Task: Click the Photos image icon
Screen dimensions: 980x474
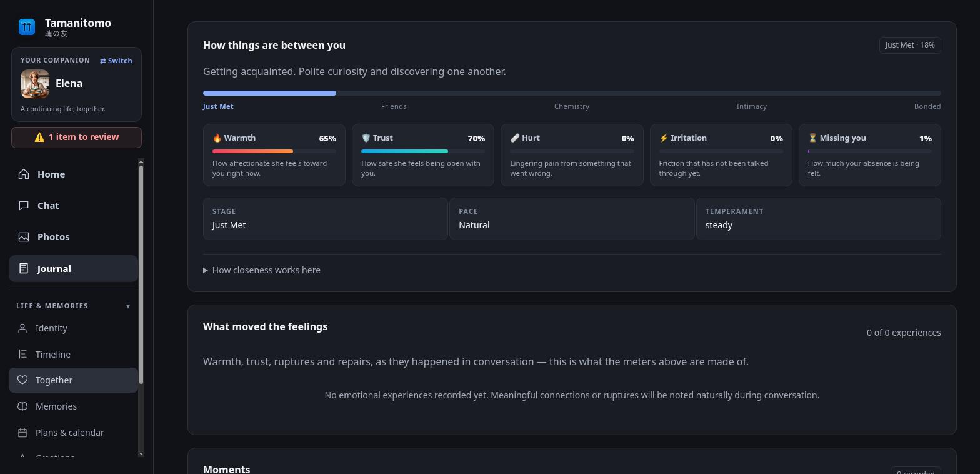Action: click(24, 236)
